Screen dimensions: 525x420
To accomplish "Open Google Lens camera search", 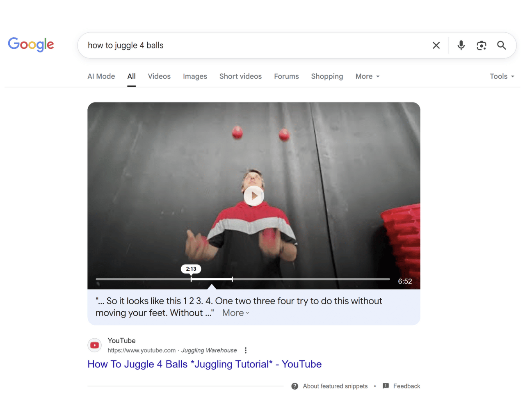I will pyautogui.click(x=481, y=45).
